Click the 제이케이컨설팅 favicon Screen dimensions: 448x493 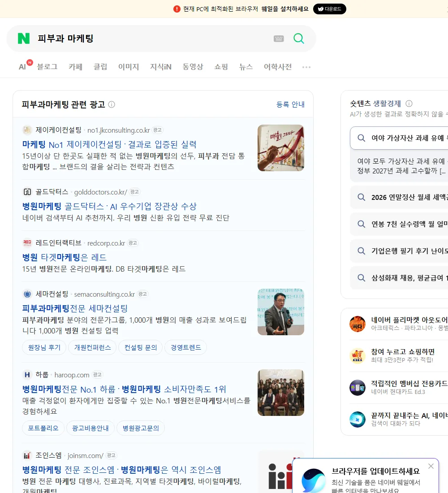(27, 130)
